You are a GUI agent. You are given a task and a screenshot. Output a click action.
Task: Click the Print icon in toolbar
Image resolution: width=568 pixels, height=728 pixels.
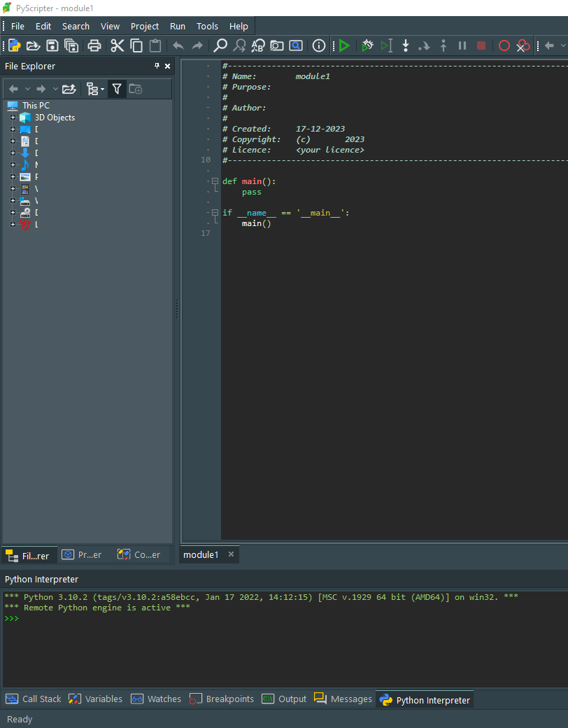[94, 46]
